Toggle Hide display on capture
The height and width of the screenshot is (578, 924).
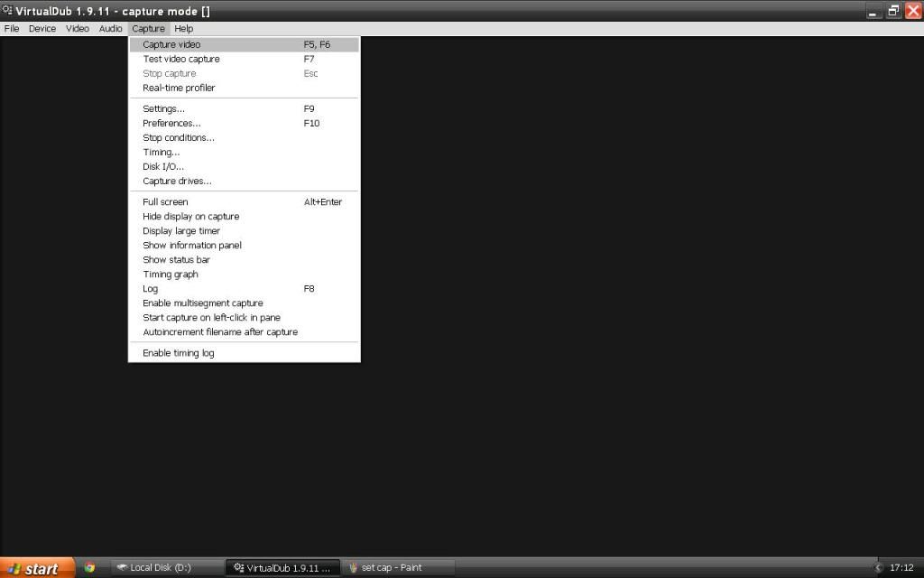coord(190,217)
